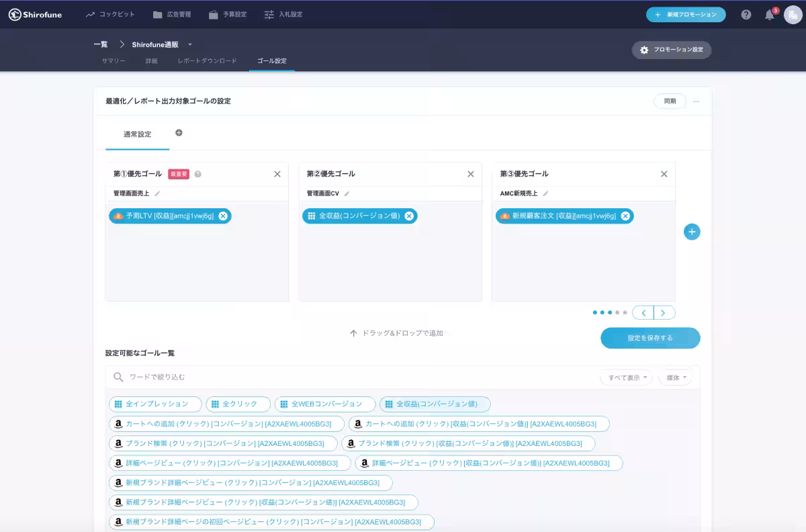Image resolution: width=806 pixels, height=532 pixels.
Task: Add another goal column with blue plus
Action: pyautogui.click(x=692, y=232)
